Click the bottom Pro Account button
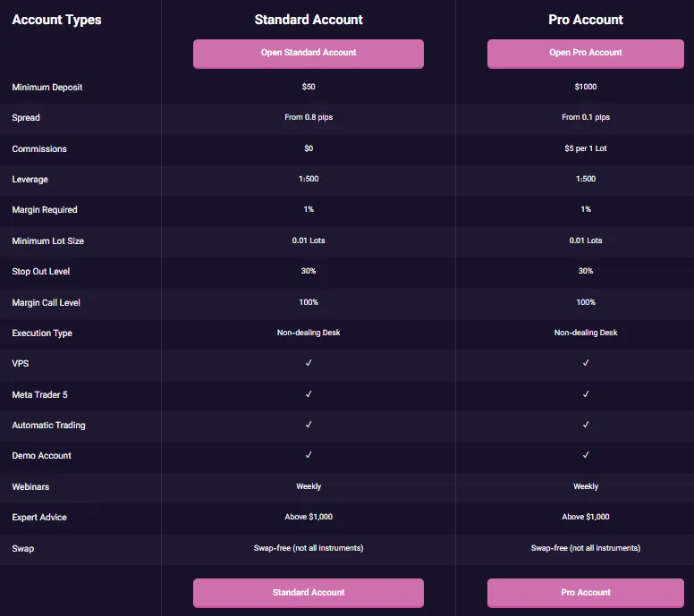Viewport: 694px width, 616px height. 586,593
